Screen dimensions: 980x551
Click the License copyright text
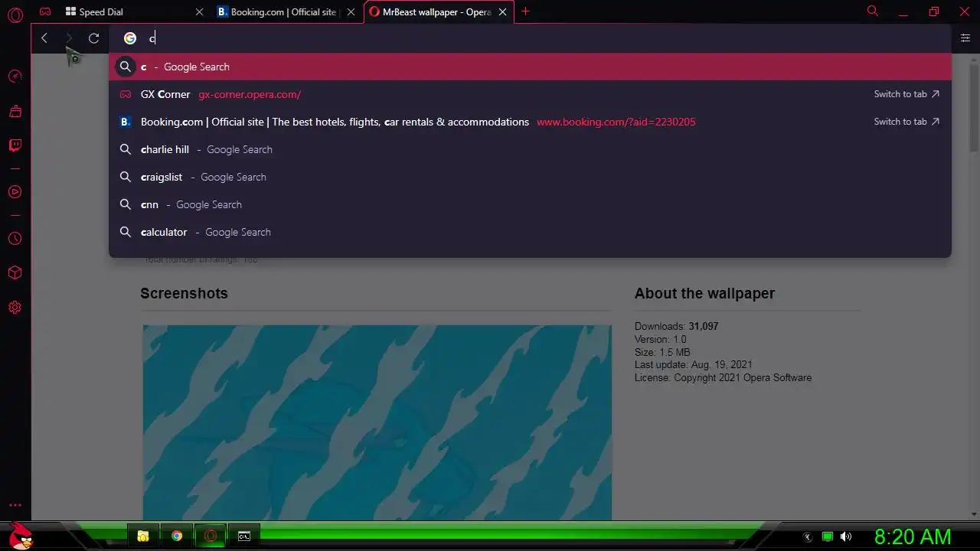723,377
